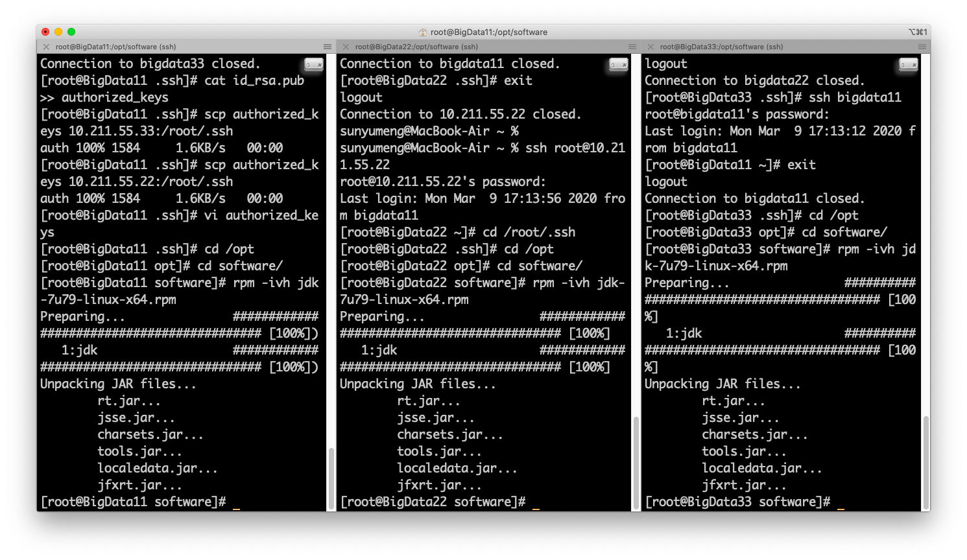Image resolution: width=967 pixels, height=560 pixels.
Task: Click the red window close button
Action: [45, 32]
